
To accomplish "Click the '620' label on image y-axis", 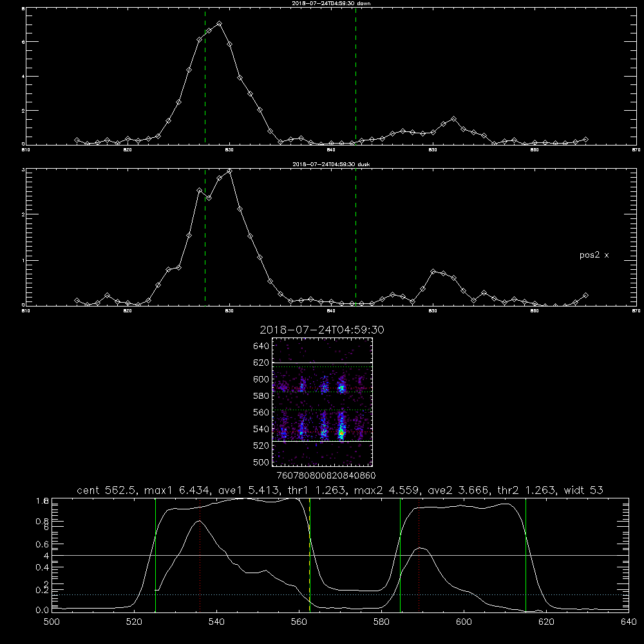I will tap(261, 363).
